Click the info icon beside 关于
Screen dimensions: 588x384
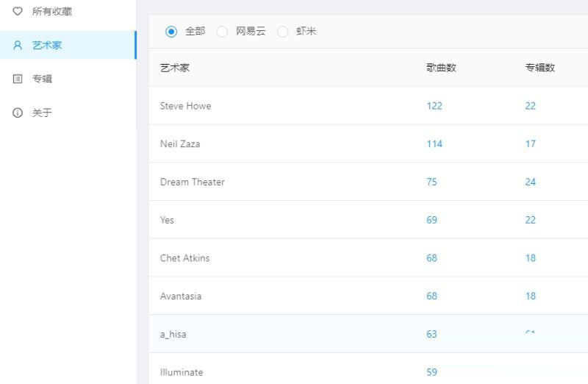pyautogui.click(x=18, y=113)
